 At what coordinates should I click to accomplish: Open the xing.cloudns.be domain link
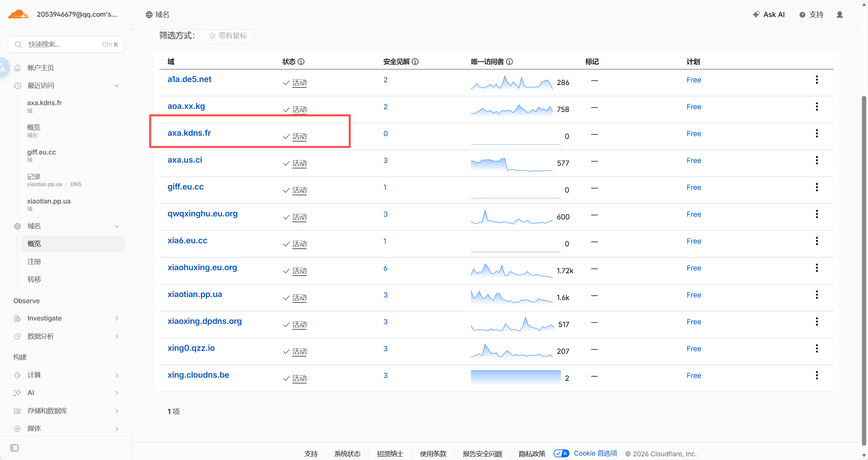[198, 375]
